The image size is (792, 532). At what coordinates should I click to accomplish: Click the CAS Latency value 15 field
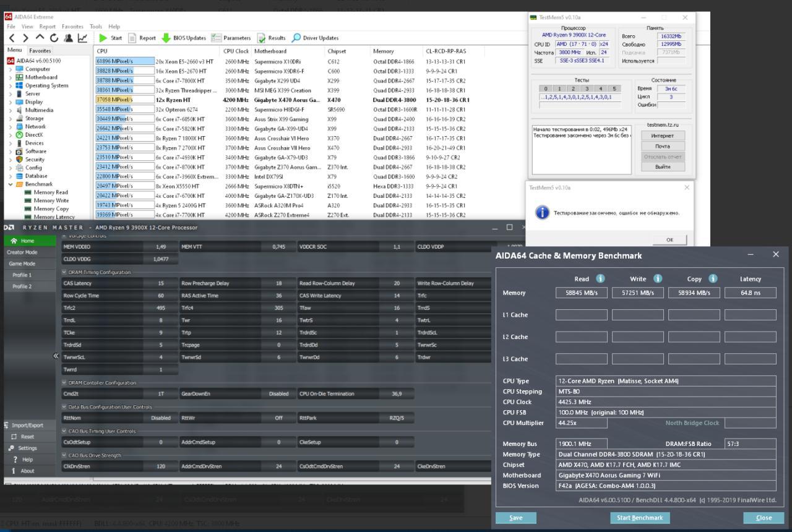click(160, 283)
